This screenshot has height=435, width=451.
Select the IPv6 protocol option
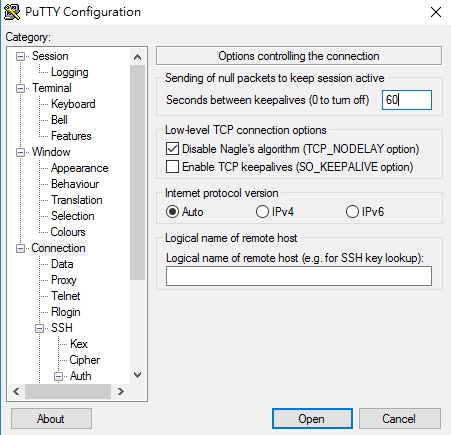click(352, 212)
